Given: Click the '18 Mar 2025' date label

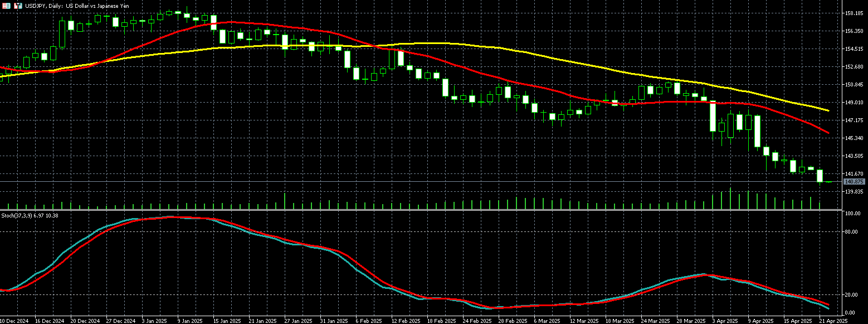Looking at the screenshot, I should 620,321.
